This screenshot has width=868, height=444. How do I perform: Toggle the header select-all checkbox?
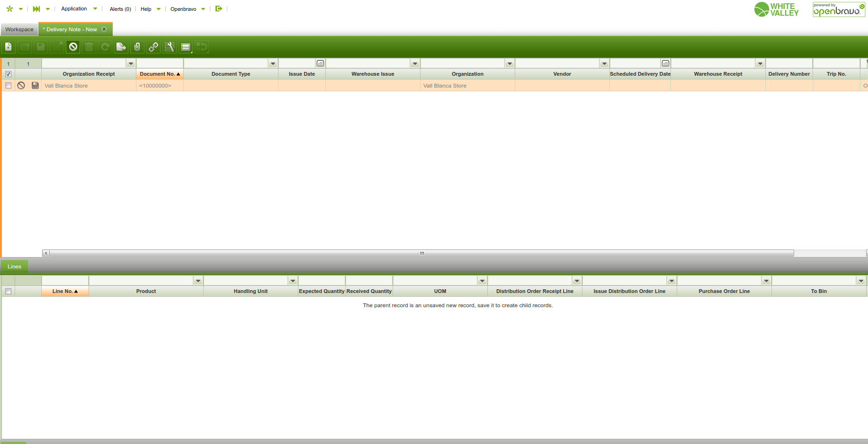(8, 74)
